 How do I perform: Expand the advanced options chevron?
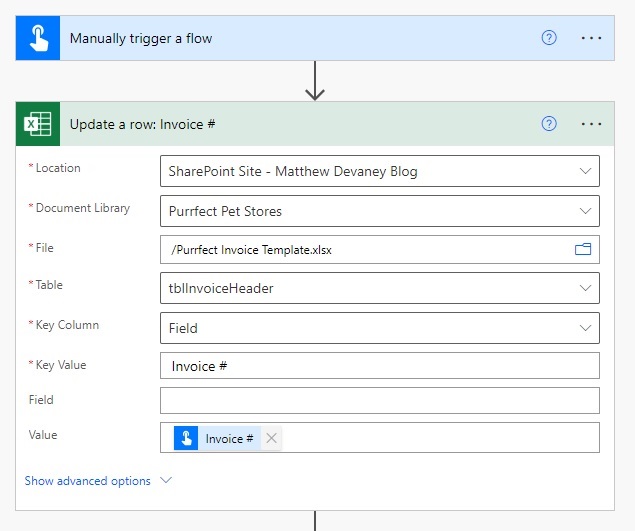[x=166, y=480]
